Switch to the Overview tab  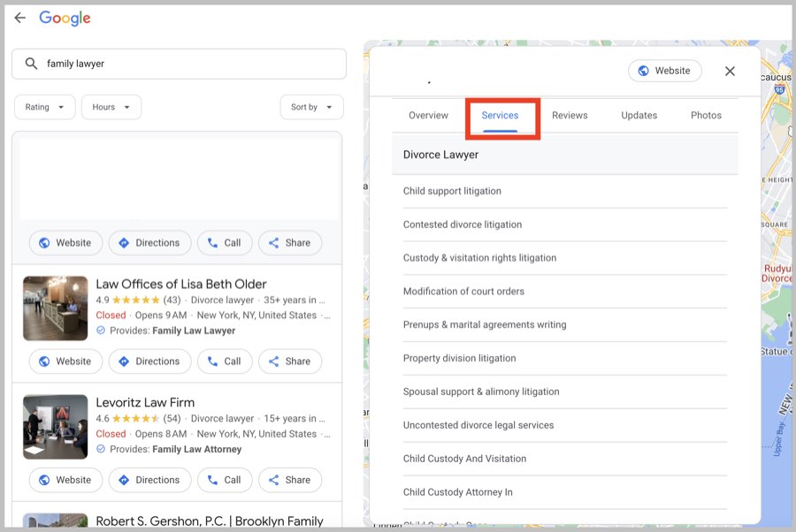(x=428, y=116)
